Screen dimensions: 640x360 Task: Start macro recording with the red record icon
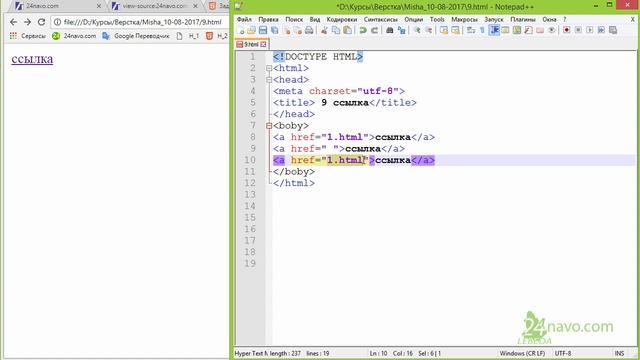click(x=567, y=30)
